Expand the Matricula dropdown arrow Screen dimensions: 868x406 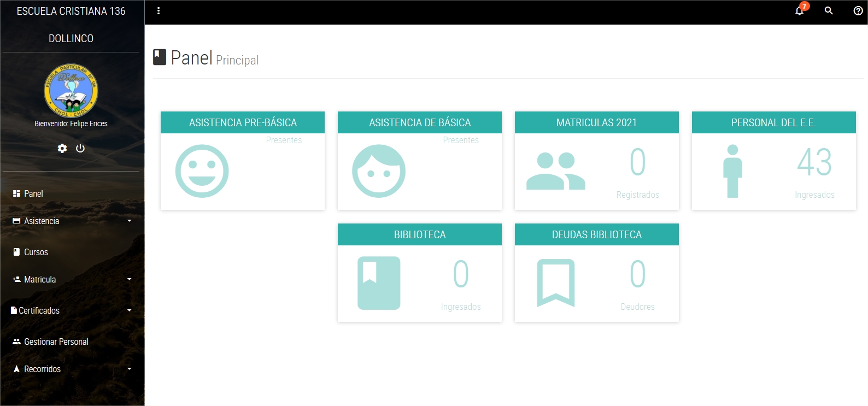[129, 279]
